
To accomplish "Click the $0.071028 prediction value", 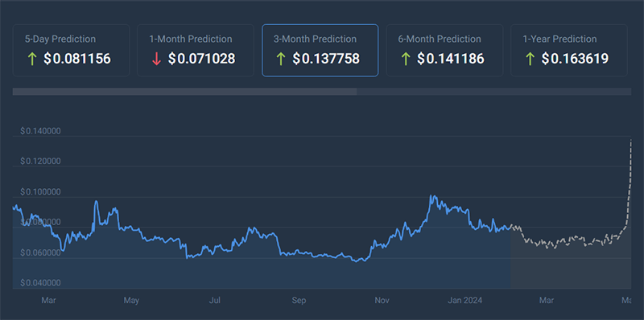I will click(202, 59).
